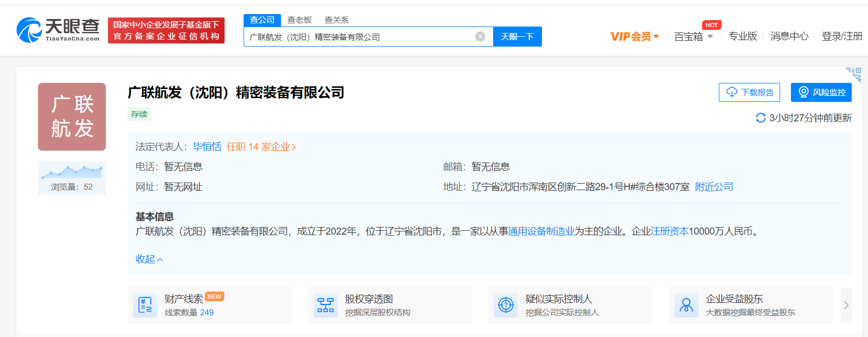Click the 邮箱: 暂无信息 text
Image resolution: width=868 pixels, height=337 pixels.
pos(476,167)
